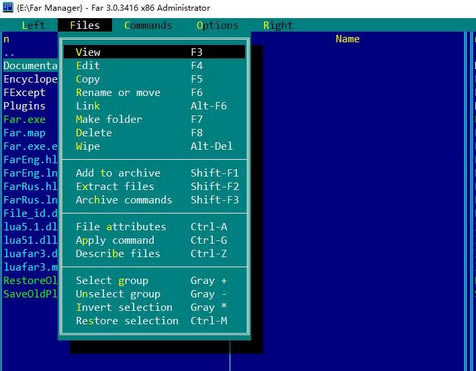Select the SaveOldPl file row
The image size is (476, 371).
(30, 294)
